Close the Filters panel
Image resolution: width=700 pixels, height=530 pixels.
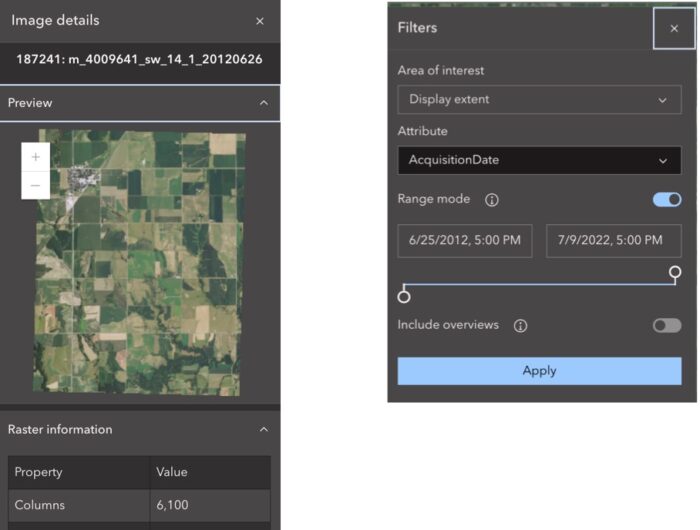pyautogui.click(x=674, y=29)
